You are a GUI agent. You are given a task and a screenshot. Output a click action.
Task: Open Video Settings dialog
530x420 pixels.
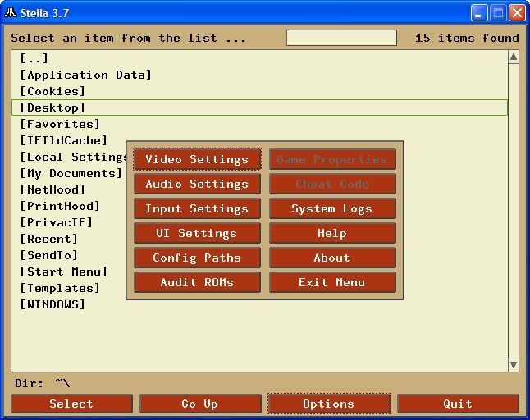tap(197, 159)
